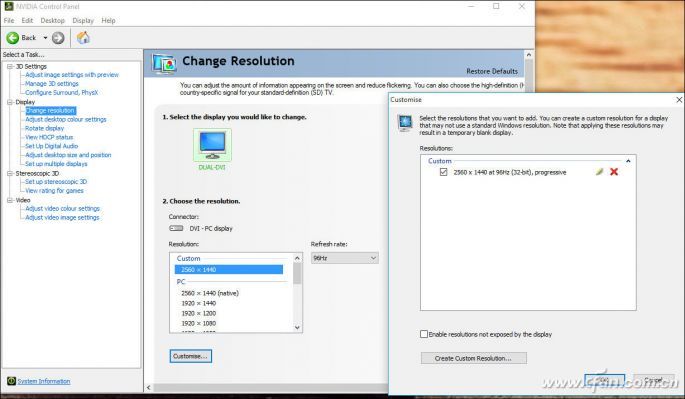Click the System Information icon
The width and height of the screenshot is (685, 399).
pos(11,381)
